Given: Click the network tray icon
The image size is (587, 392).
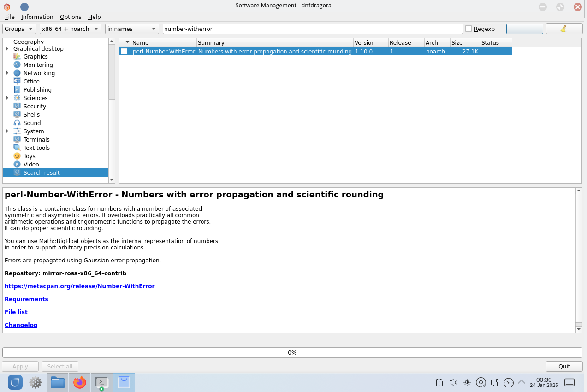Looking at the screenshot, I should [495, 382].
